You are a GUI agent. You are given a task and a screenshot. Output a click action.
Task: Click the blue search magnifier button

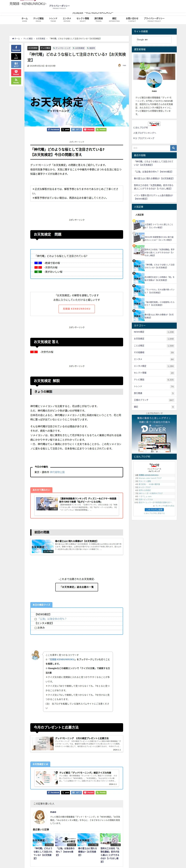pyautogui.click(x=174, y=148)
